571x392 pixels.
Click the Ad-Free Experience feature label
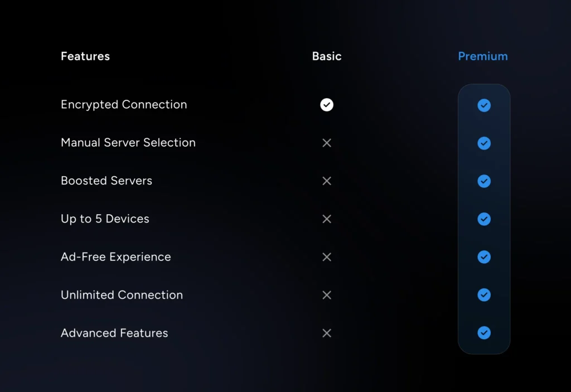pyautogui.click(x=116, y=257)
